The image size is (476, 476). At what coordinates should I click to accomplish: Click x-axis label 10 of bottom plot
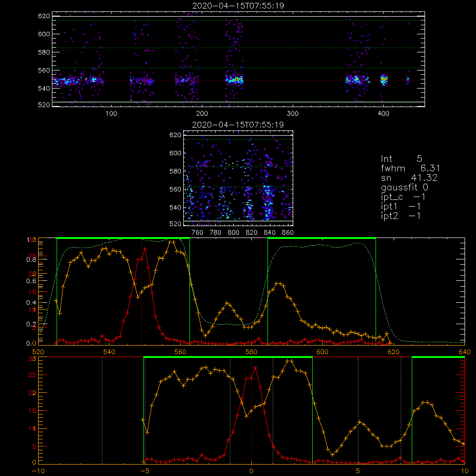(x=465, y=471)
